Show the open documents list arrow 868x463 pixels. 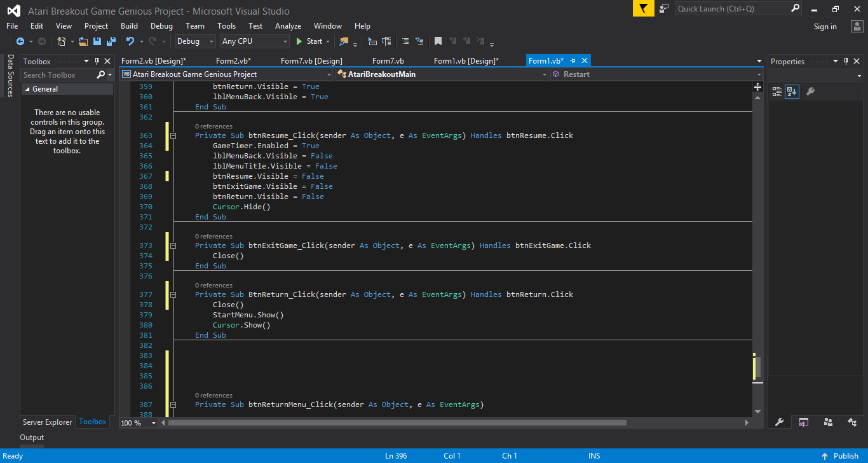click(759, 61)
